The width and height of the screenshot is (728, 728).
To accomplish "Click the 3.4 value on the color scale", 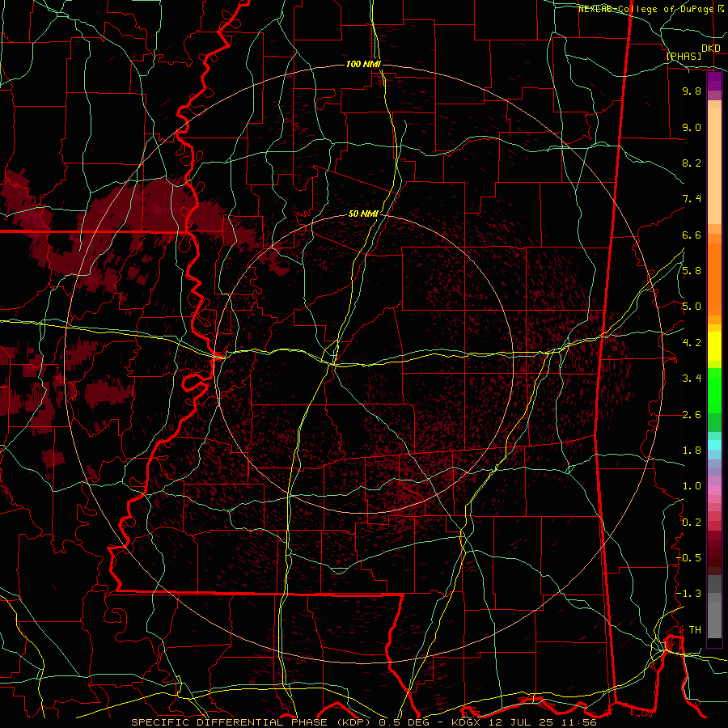I will pos(692,379).
